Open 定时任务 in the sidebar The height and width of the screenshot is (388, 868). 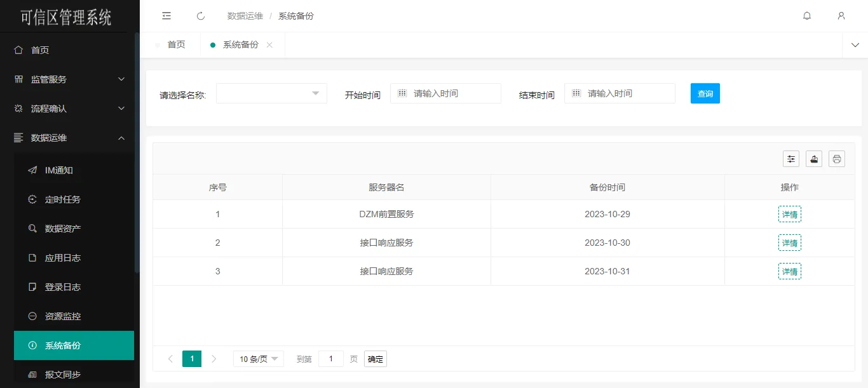[63, 199]
